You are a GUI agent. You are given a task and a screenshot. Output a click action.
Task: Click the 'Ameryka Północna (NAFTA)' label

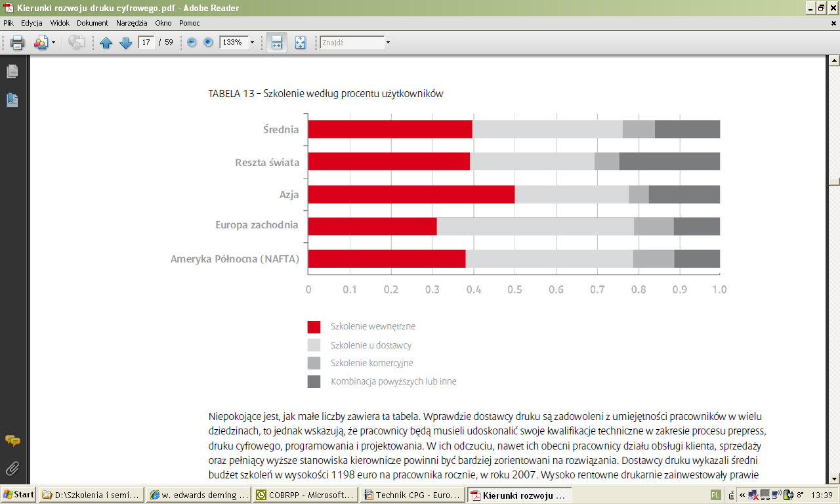(x=235, y=259)
